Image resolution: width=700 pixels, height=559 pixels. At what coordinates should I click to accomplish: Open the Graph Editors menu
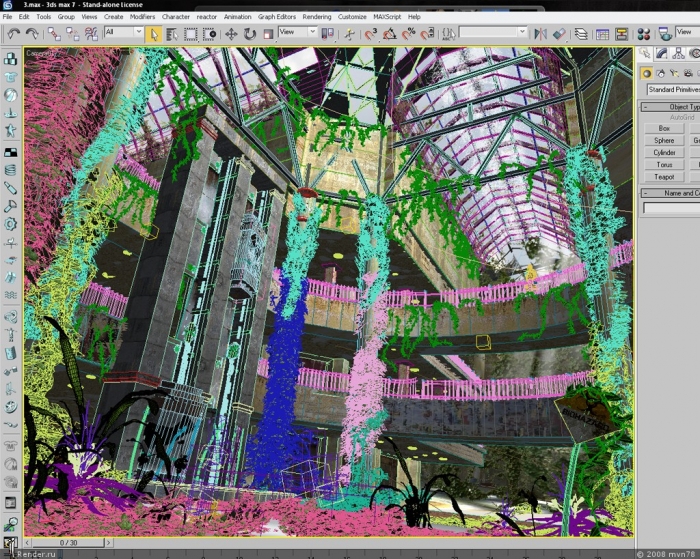[277, 17]
